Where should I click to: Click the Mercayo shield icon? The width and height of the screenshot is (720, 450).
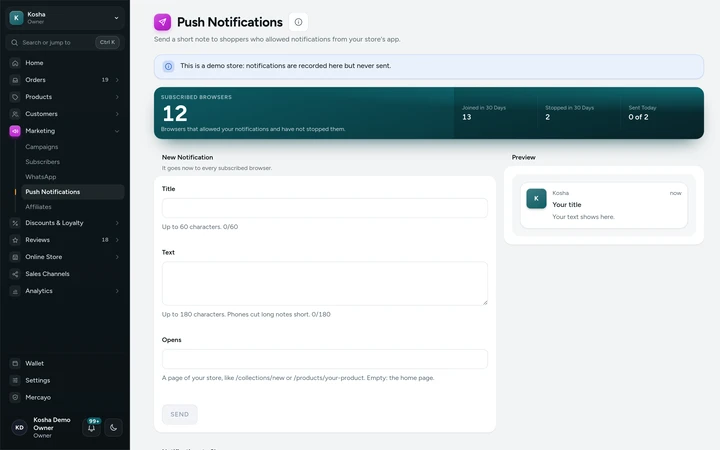click(x=15, y=397)
